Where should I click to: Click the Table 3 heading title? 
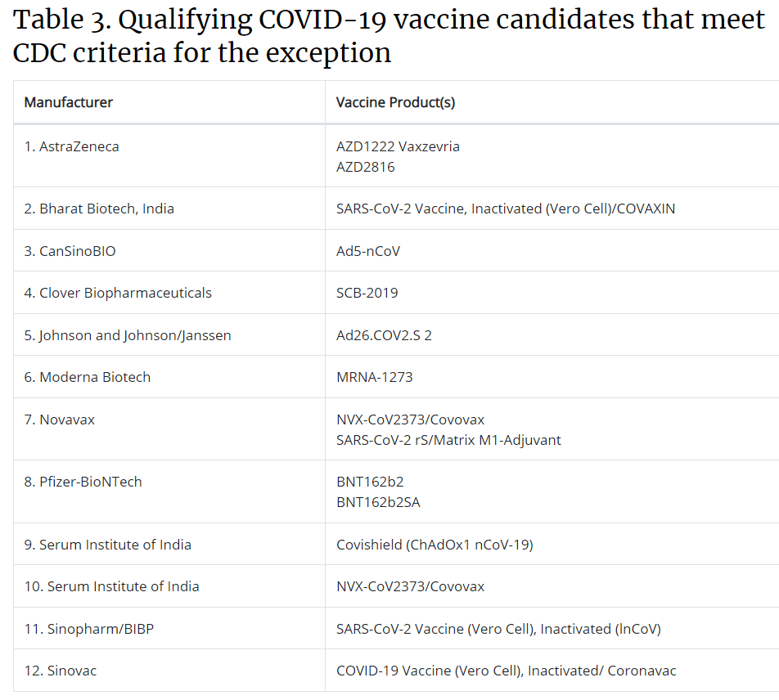coord(389,36)
